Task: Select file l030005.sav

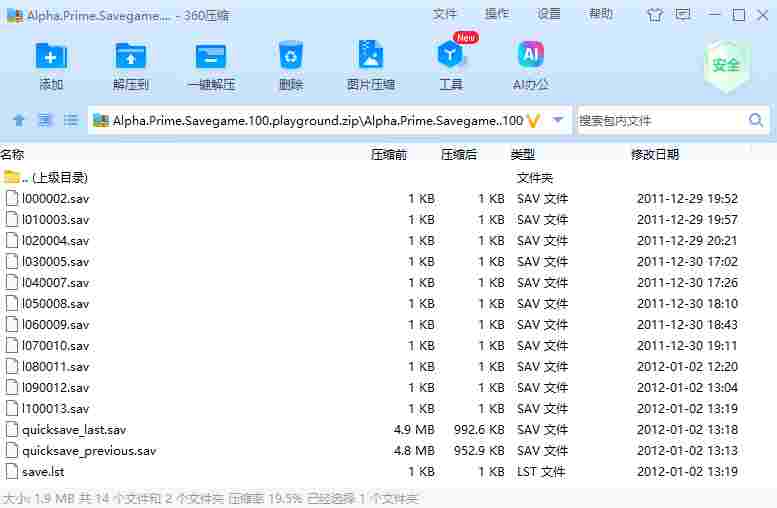Action: (56, 262)
